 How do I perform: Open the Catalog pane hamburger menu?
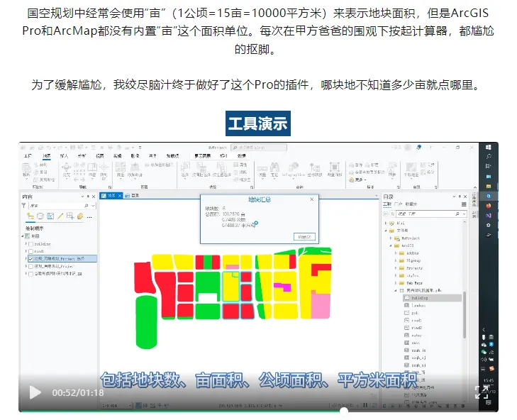[x=464, y=204]
